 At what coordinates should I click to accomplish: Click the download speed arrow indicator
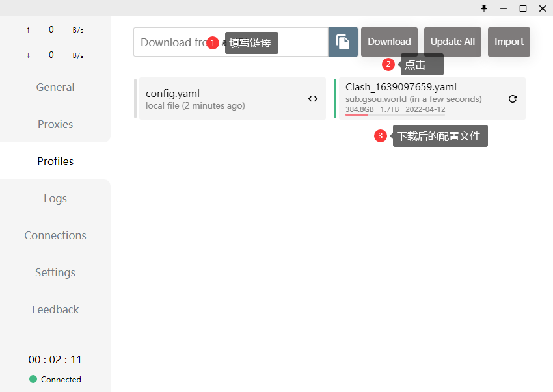click(28, 55)
